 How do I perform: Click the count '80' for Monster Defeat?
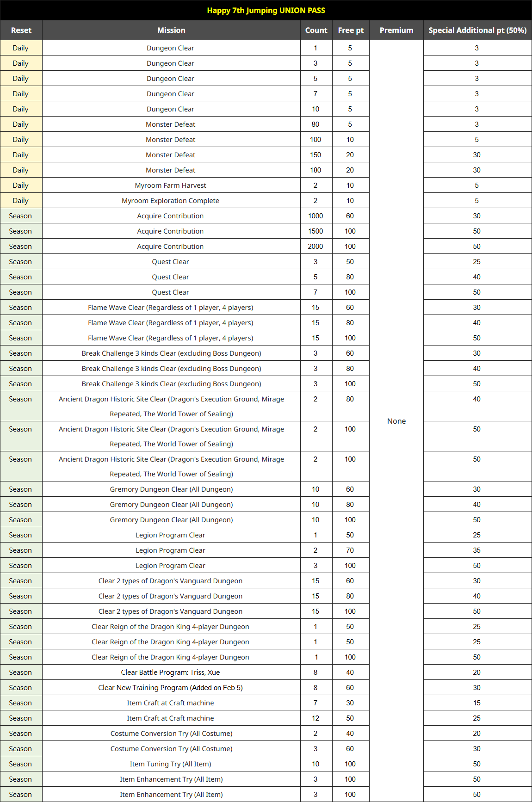(315, 124)
